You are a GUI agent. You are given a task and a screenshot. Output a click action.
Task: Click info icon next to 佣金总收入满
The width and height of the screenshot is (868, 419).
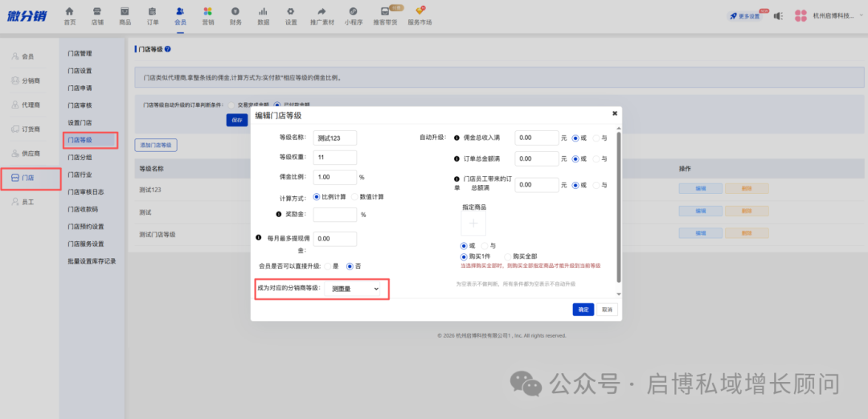(457, 138)
